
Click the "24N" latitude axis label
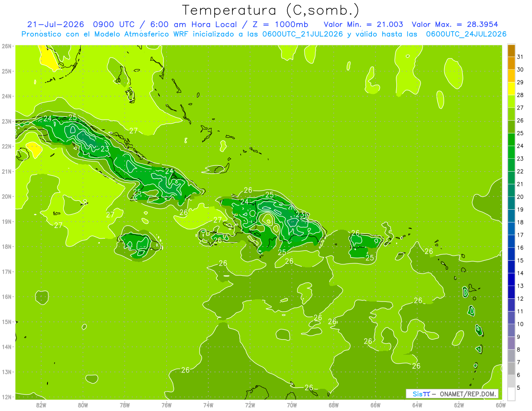[7, 96]
